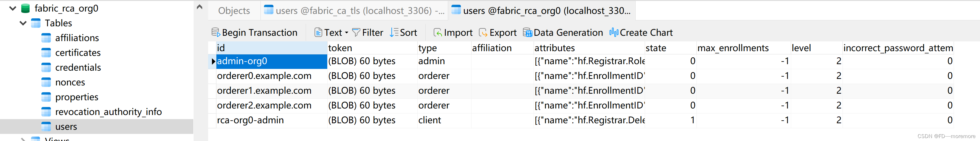Select revocation_authority_info table in tree
The height and width of the screenshot is (141, 980).
pyautogui.click(x=108, y=112)
